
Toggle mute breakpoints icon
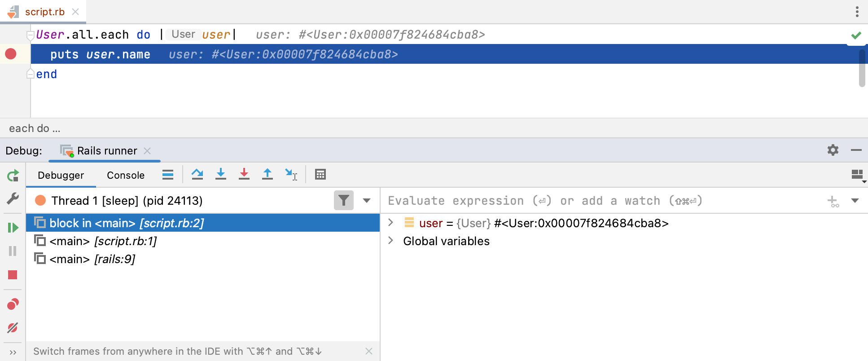click(13, 328)
